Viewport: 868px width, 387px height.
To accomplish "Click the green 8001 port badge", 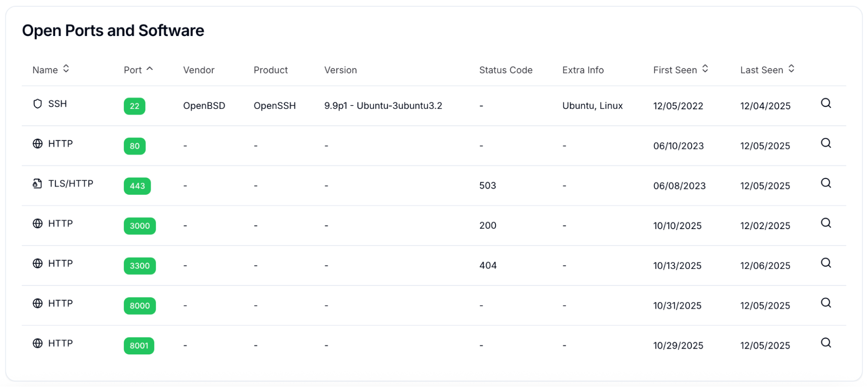I will pyautogui.click(x=139, y=346).
